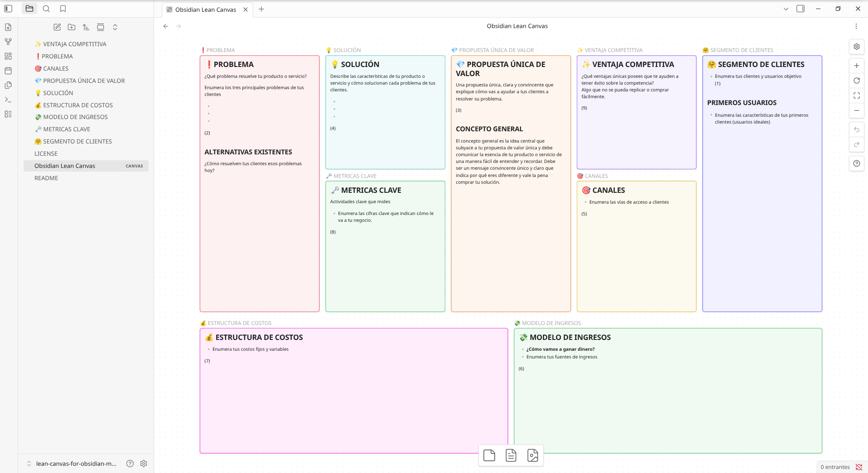Open Obsidian settings gear in sidebar
The height and width of the screenshot is (473, 868).
[x=144, y=463]
